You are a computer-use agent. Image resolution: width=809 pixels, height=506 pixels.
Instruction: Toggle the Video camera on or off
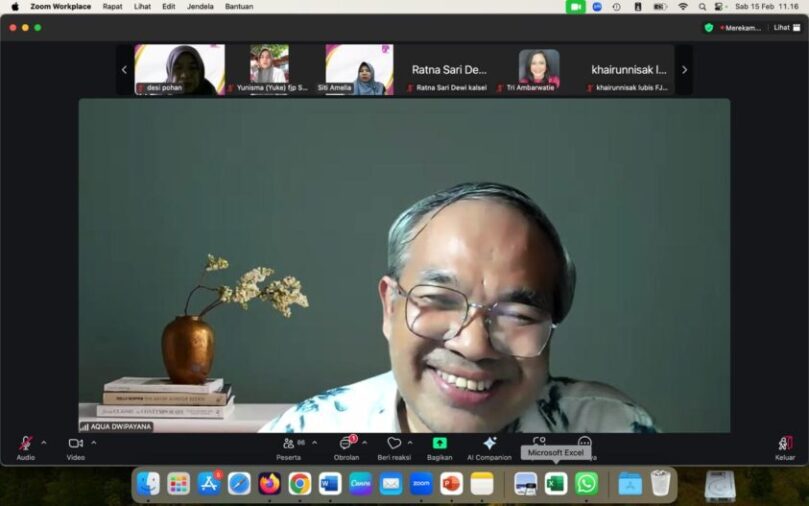(x=75, y=443)
